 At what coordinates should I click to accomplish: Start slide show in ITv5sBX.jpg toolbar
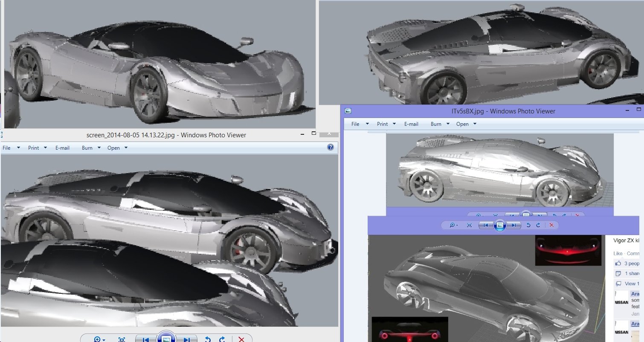[500, 224]
